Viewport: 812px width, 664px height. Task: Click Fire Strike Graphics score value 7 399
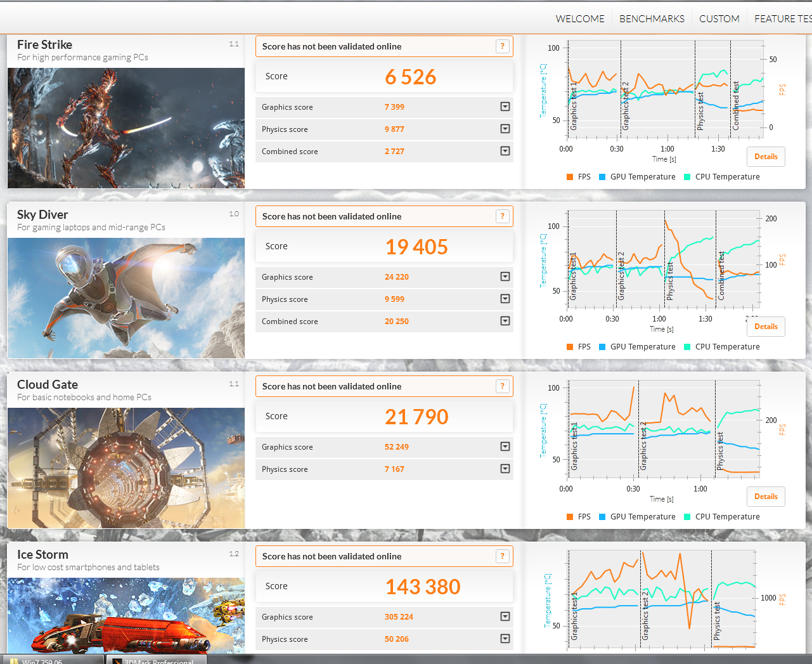coord(394,107)
